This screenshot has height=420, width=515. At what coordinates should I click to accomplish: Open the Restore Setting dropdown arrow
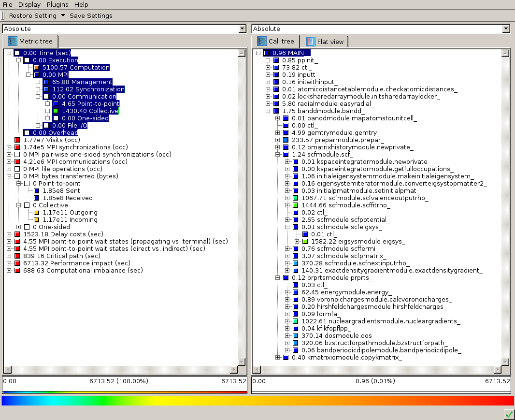tap(63, 15)
